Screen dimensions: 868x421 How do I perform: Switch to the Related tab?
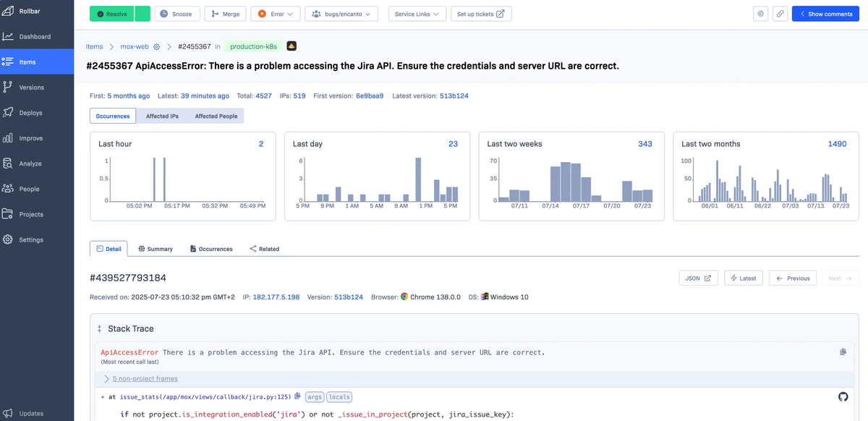(x=264, y=249)
